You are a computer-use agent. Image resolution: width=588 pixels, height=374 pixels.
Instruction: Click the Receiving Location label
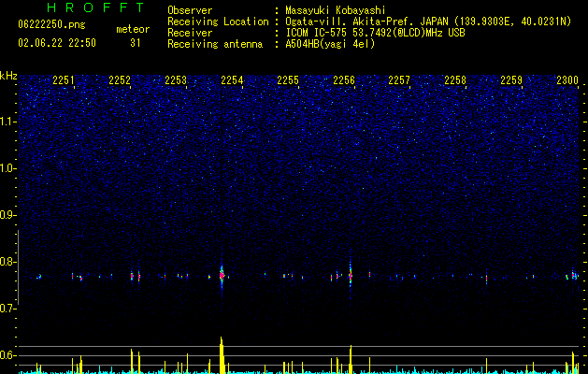click(x=218, y=22)
